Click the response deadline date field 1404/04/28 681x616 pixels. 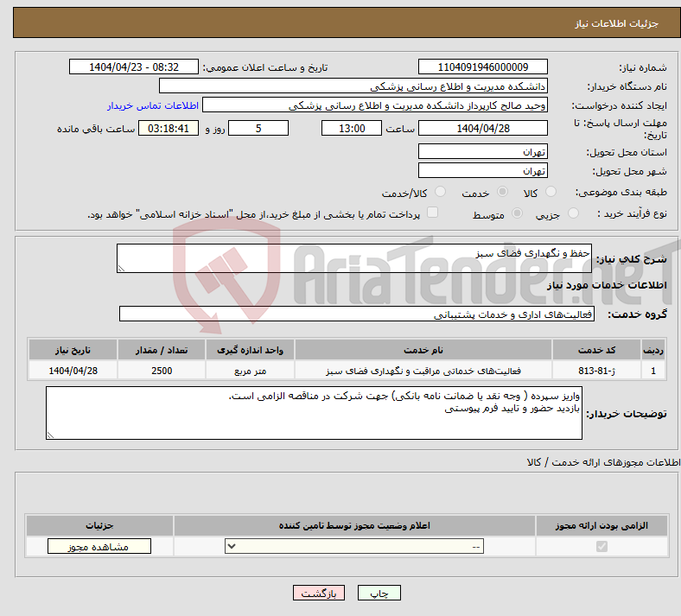tap(482, 128)
